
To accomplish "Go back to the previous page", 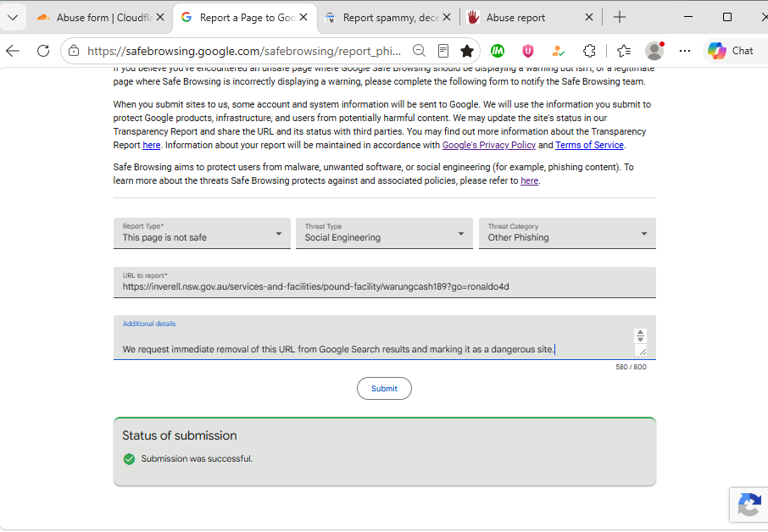I will pyautogui.click(x=13, y=51).
